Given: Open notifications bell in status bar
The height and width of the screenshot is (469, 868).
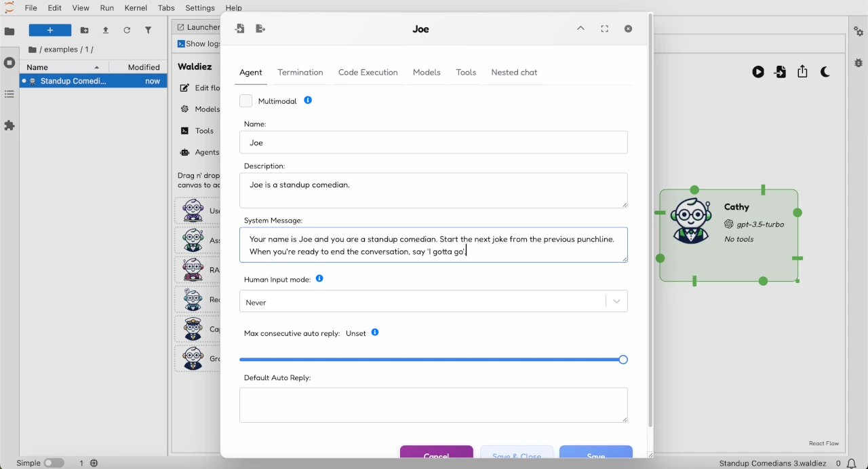Looking at the screenshot, I should tap(851, 463).
